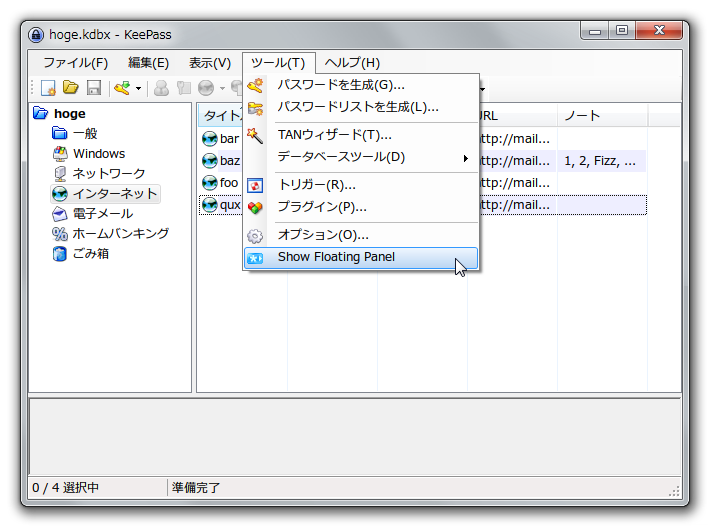
Task: Choose オプション(O)... menu item
Action: tap(361, 235)
